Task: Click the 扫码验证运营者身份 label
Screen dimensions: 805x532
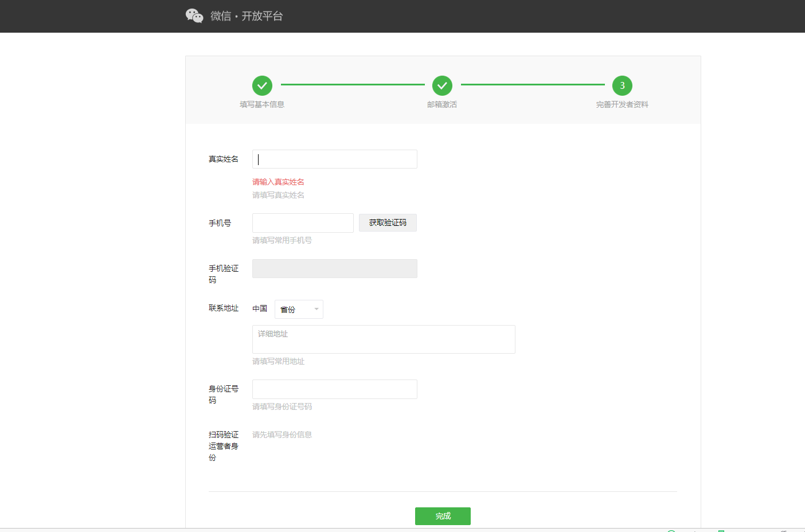Action: pos(224,446)
